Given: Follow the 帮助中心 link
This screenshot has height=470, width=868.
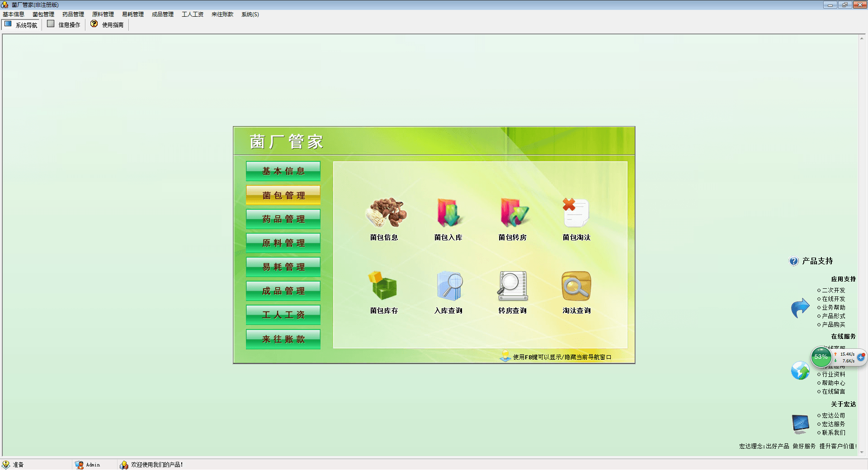Looking at the screenshot, I should point(833,383).
